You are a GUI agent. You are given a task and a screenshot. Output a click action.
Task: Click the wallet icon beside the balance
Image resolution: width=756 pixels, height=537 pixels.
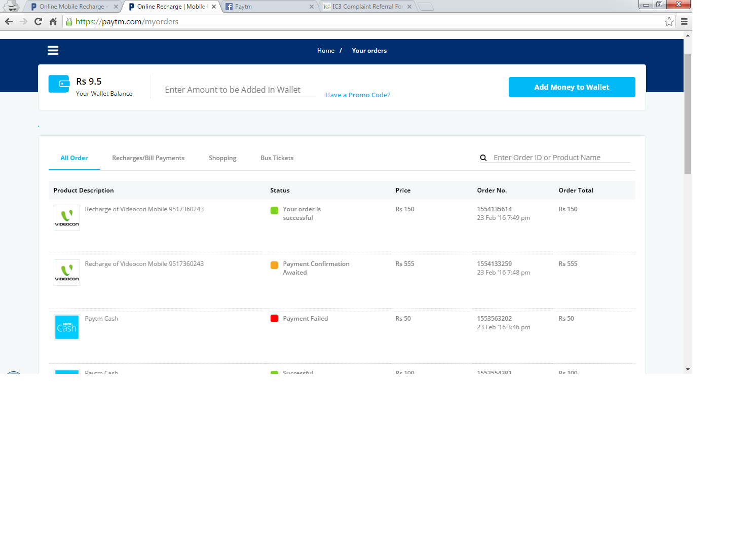[59, 84]
